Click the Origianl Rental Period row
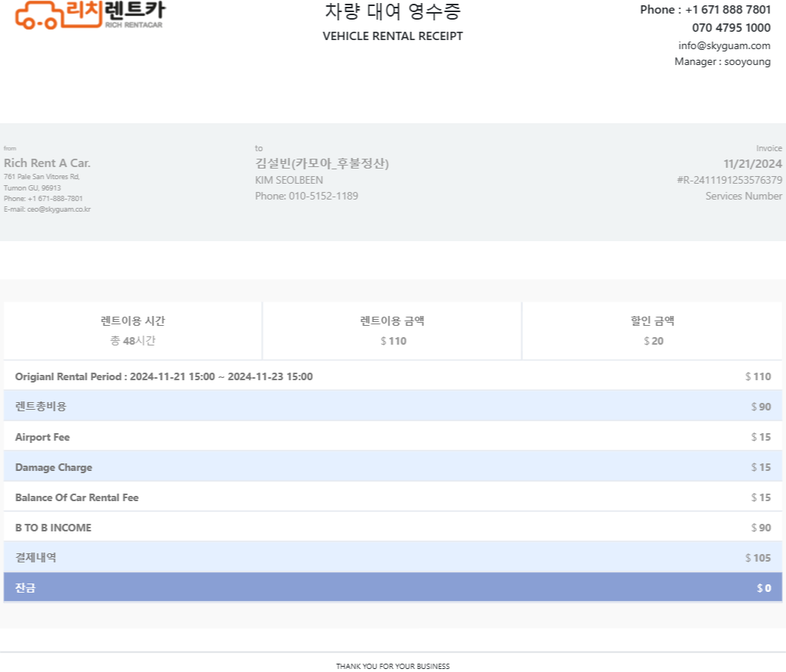Screen dimensions: 786x672 click(392, 376)
